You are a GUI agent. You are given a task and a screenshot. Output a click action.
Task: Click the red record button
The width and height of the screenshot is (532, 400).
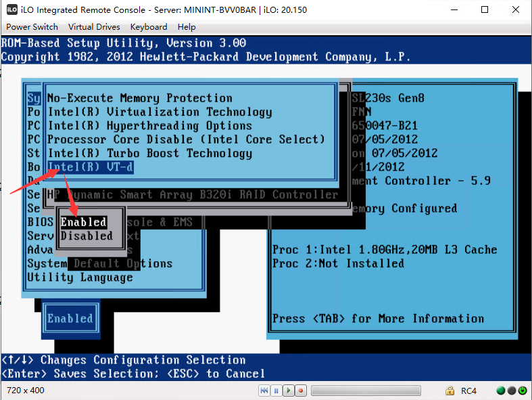[301, 391]
